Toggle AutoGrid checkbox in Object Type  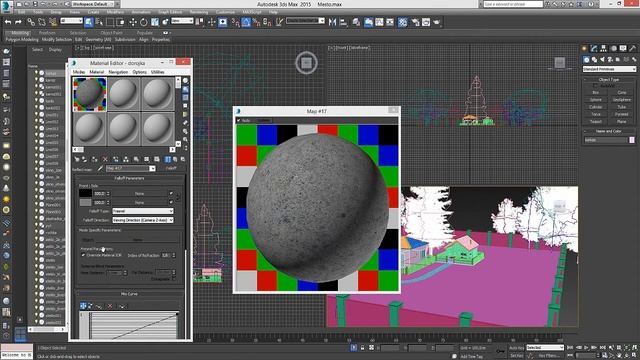coord(594,86)
